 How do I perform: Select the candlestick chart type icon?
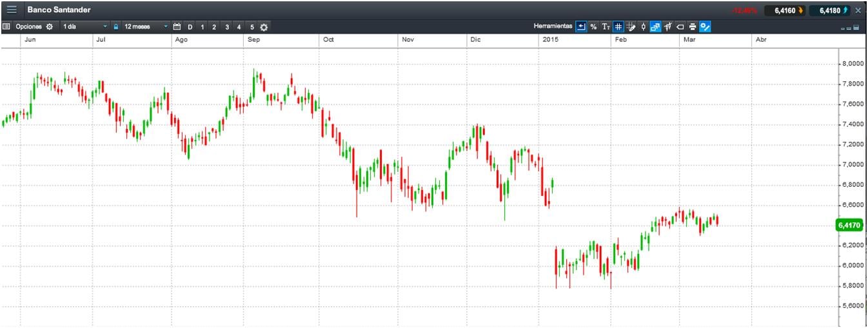point(643,26)
